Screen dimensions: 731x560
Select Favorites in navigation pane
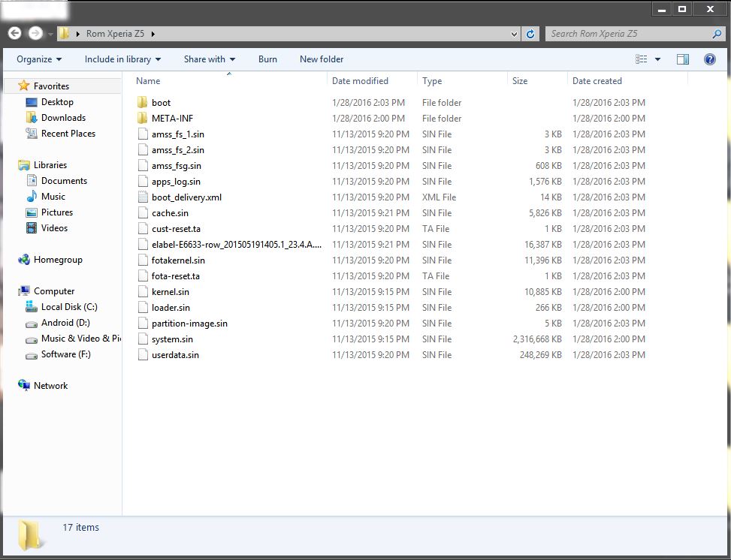click(51, 86)
